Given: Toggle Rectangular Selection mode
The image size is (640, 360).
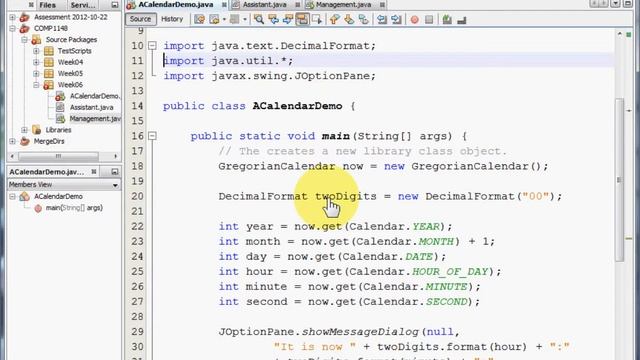Looking at the screenshot, I should click(x=317, y=19).
